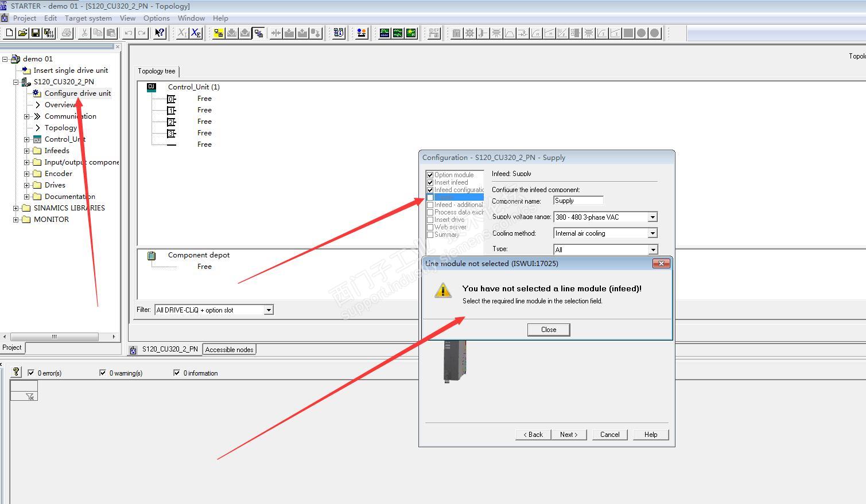
Task: Toggle the Infeed configuration step checkbox
Action: (430, 190)
